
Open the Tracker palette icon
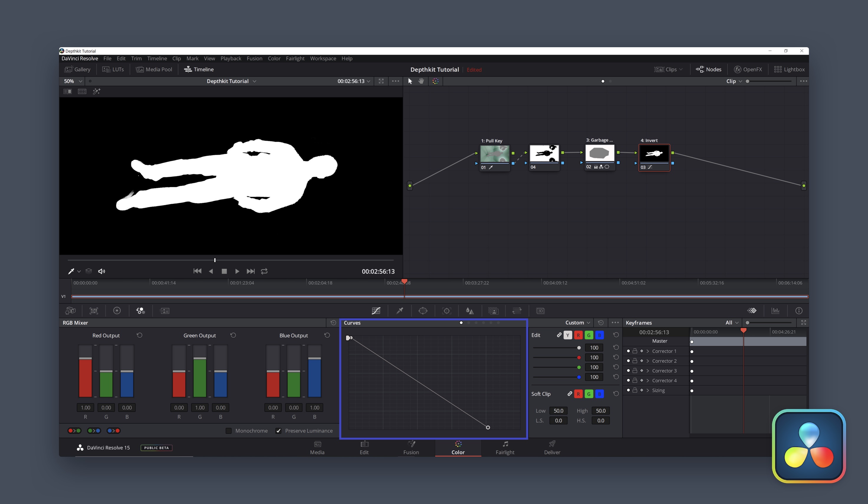coord(446,311)
